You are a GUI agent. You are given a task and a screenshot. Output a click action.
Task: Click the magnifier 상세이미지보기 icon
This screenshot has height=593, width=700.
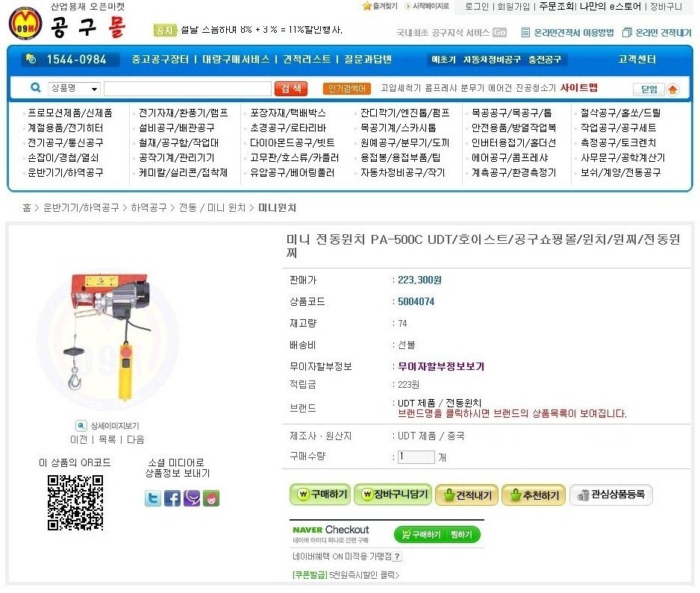pos(81,426)
